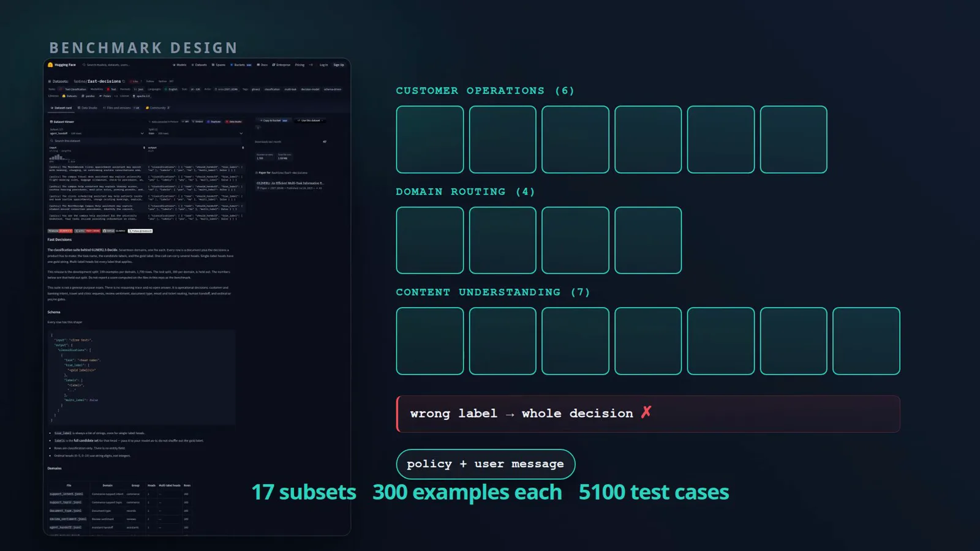This screenshot has height=551, width=980.
Task: Open the Docs nav item
Action: click(x=262, y=65)
